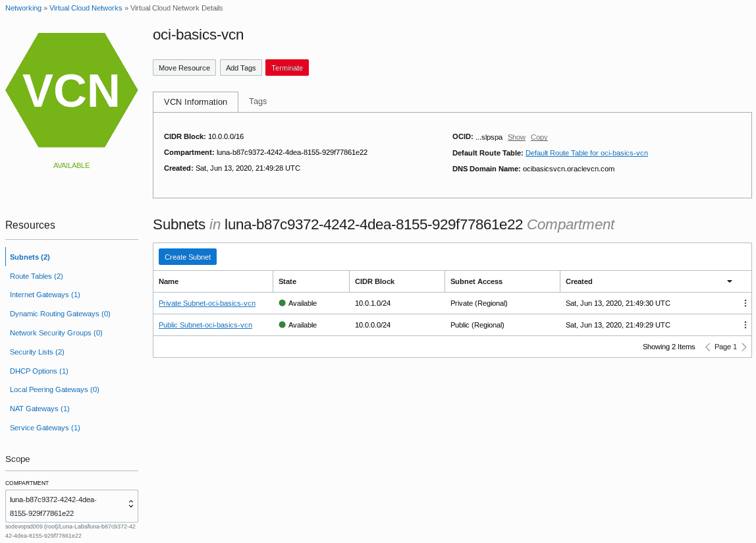The height and width of the screenshot is (543, 756).
Task: Toggle sort order on the Created column
Action: [729, 281]
